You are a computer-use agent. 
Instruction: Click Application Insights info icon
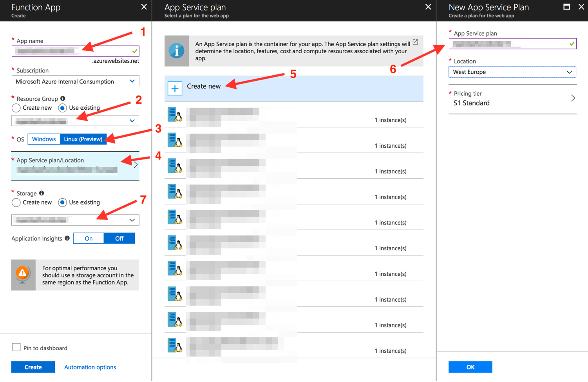click(67, 238)
